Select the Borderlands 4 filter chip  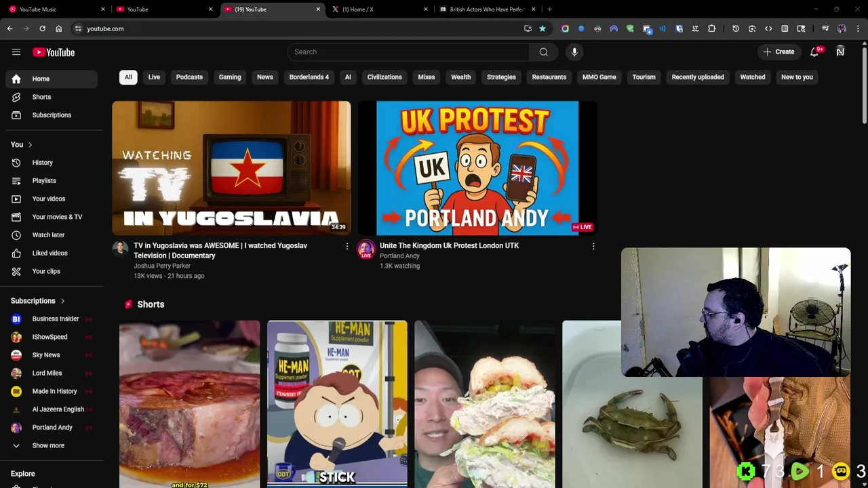tap(309, 77)
